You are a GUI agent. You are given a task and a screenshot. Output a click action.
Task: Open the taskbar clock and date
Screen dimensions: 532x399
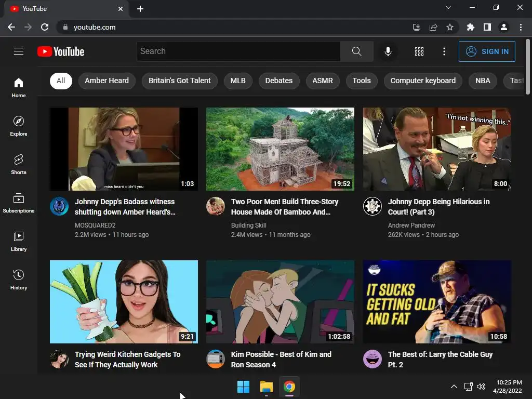(507, 387)
